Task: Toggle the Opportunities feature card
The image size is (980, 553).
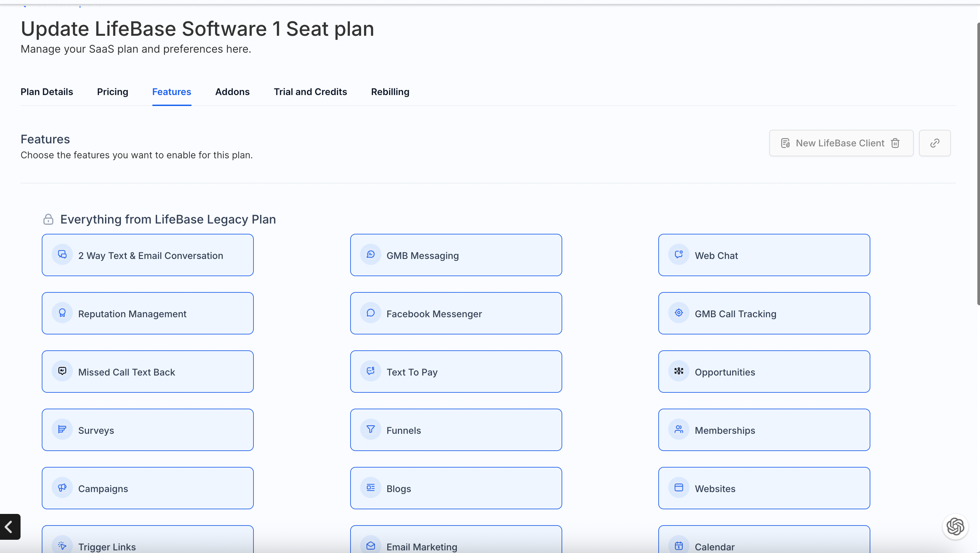Action: (764, 372)
